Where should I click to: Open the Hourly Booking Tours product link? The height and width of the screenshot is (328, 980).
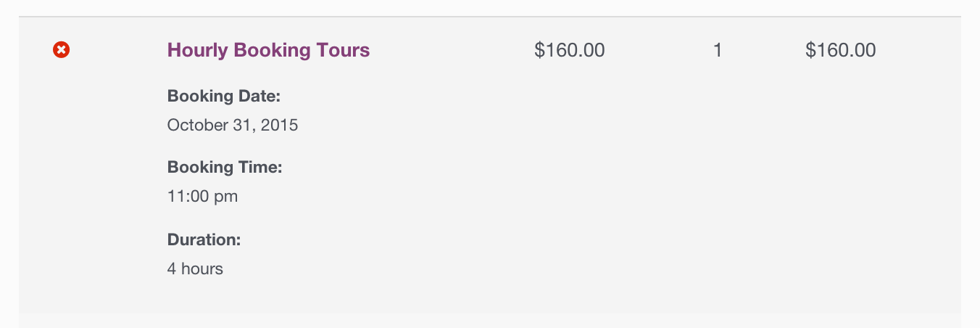pos(268,50)
